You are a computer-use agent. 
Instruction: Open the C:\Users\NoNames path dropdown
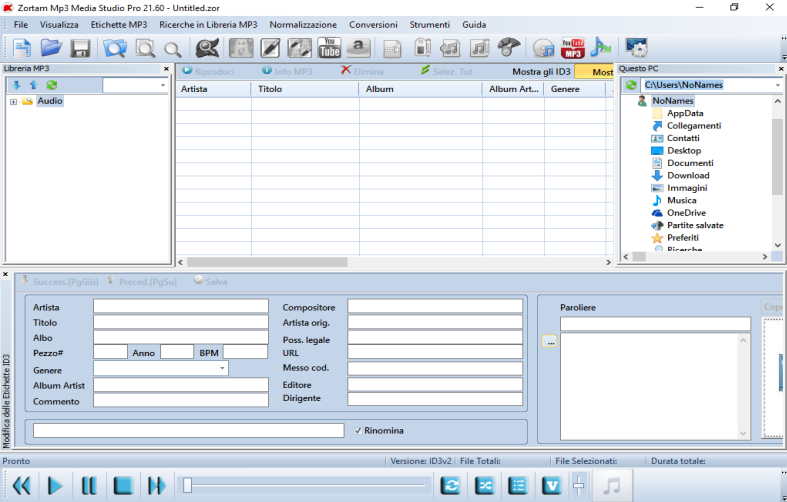(777, 85)
